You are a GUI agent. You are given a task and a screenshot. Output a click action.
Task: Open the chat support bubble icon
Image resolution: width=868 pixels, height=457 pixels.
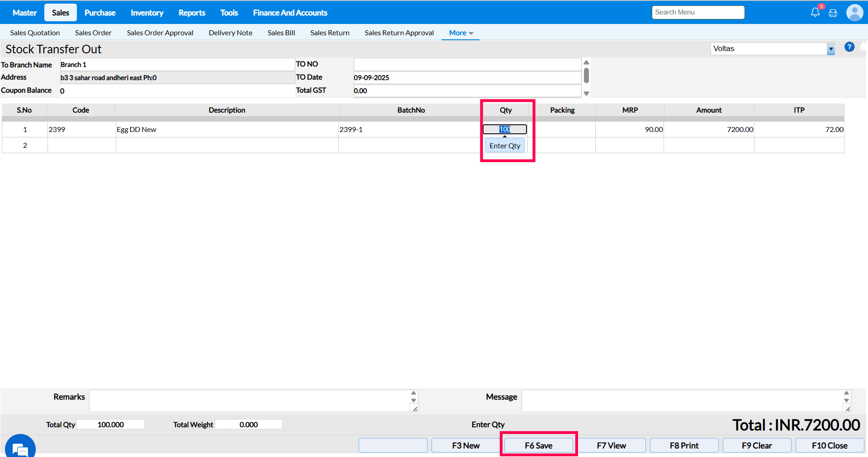[20, 448]
